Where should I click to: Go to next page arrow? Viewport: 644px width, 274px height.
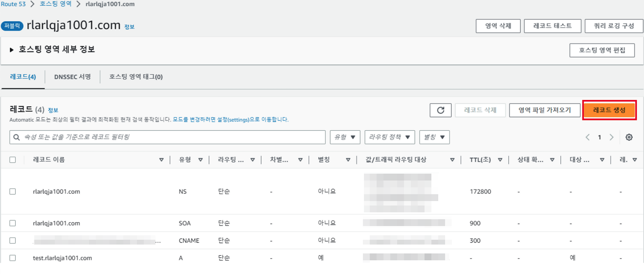[x=611, y=137]
